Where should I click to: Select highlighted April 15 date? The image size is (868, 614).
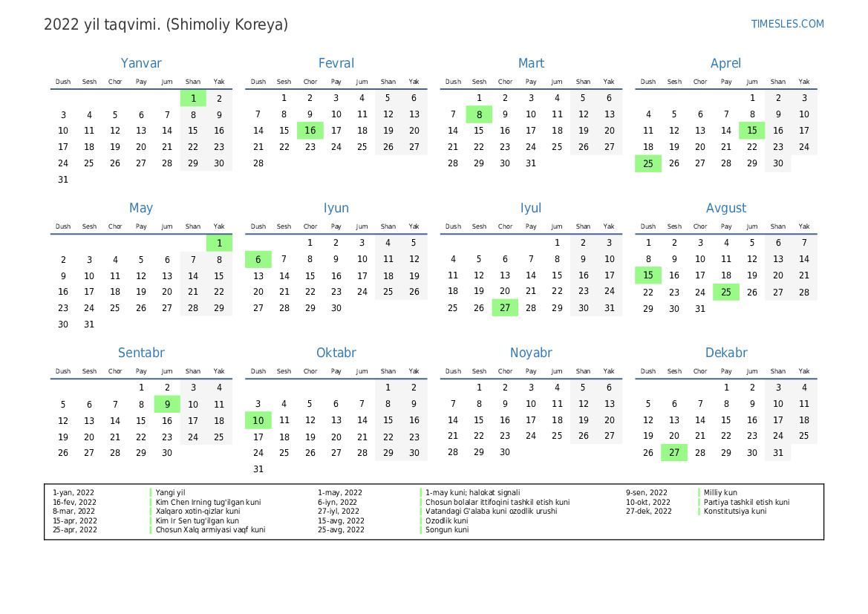coord(751,131)
